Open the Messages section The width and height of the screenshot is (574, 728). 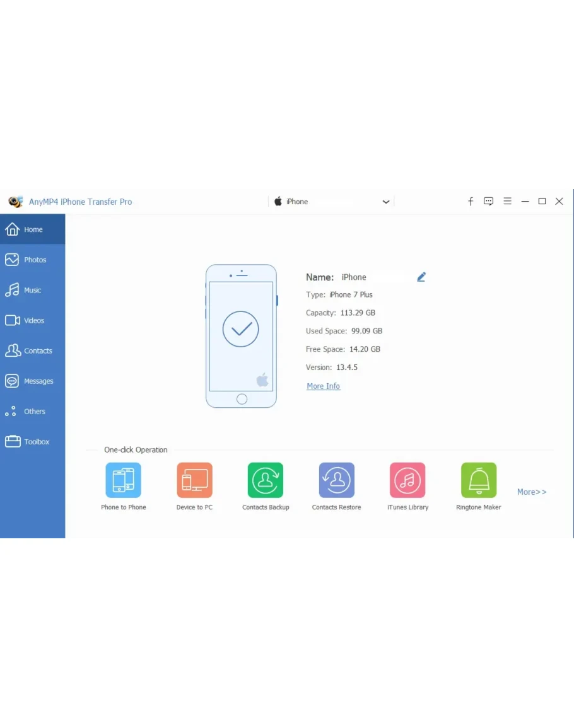[x=33, y=381]
